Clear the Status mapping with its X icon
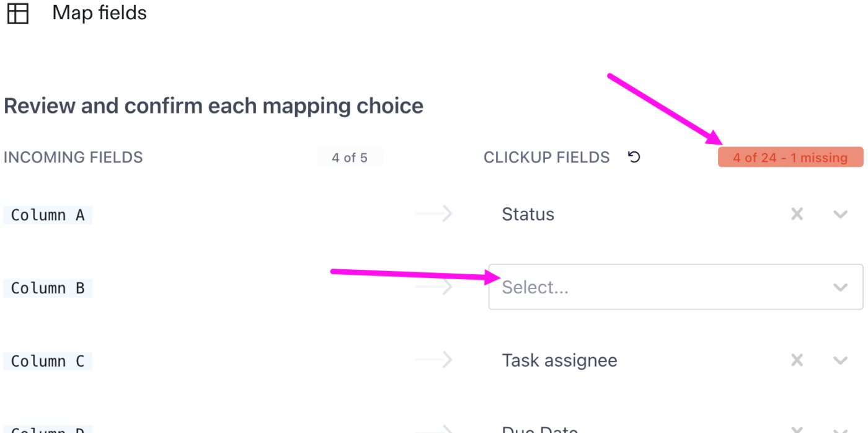Screen dimensions: 868x433 pyautogui.click(x=797, y=214)
